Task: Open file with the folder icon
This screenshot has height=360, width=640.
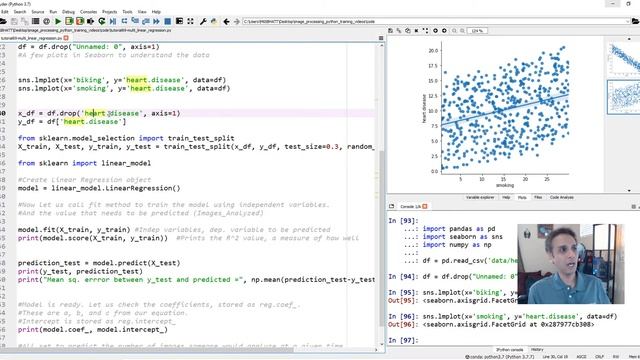Action: [3, 21]
